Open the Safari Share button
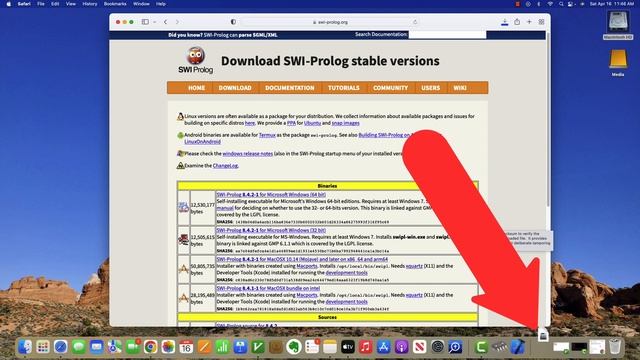This screenshot has width=640, height=360. [517, 22]
